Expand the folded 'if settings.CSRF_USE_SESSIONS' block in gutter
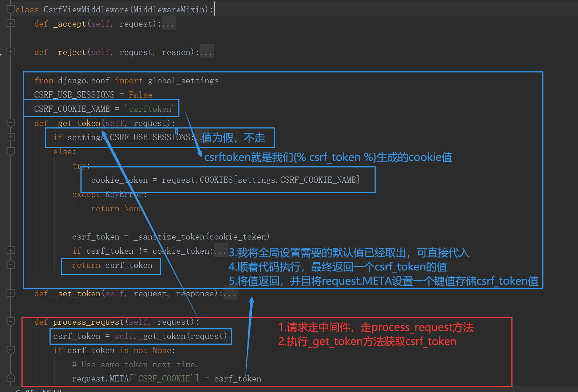Viewport: 578px width, 392px height. point(11,137)
